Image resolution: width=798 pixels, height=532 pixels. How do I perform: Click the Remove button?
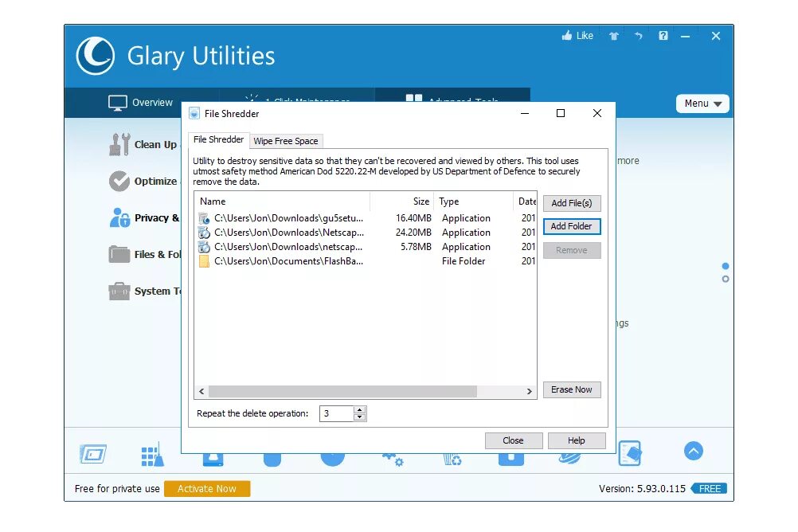point(572,251)
